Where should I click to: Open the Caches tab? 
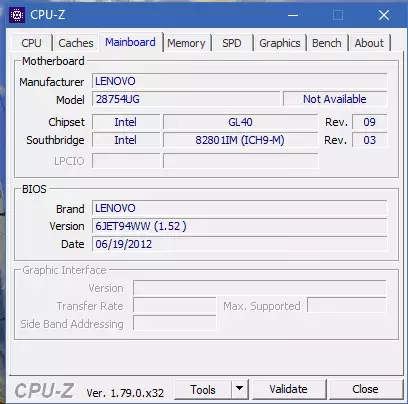click(x=76, y=43)
